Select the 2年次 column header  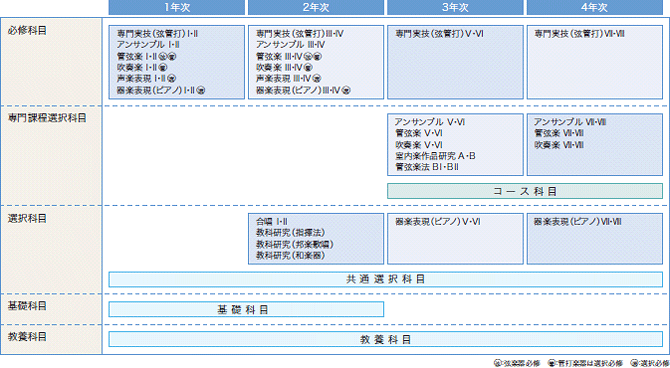(316, 7)
